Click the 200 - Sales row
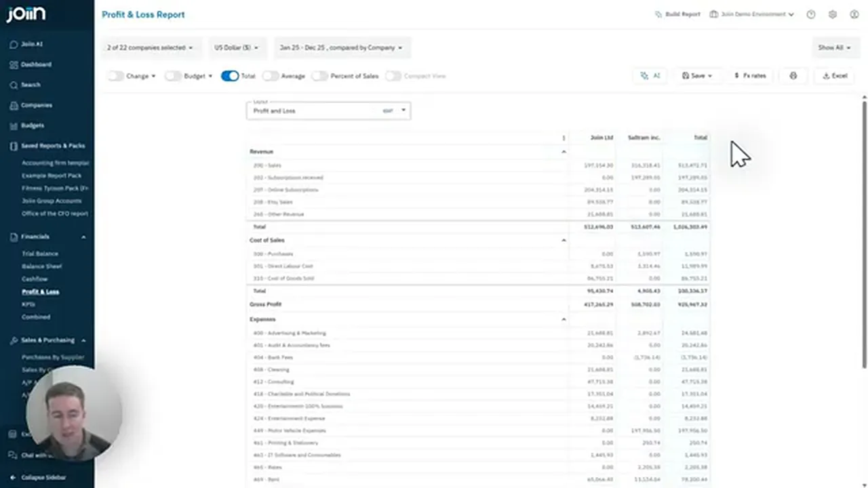This screenshot has height=488, width=868. point(479,165)
